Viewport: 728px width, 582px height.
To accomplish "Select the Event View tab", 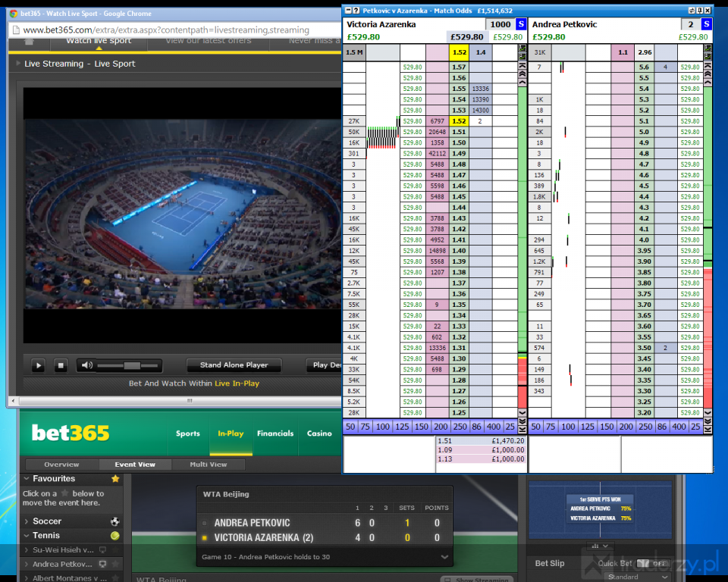I will pyautogui.click(x=135, y=465).
